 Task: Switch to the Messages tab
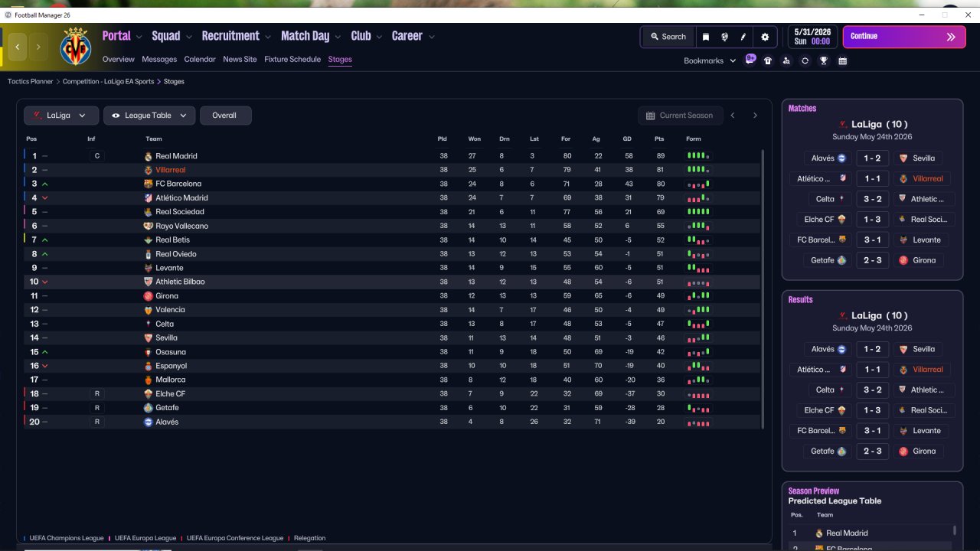click(x=159, y=59)
